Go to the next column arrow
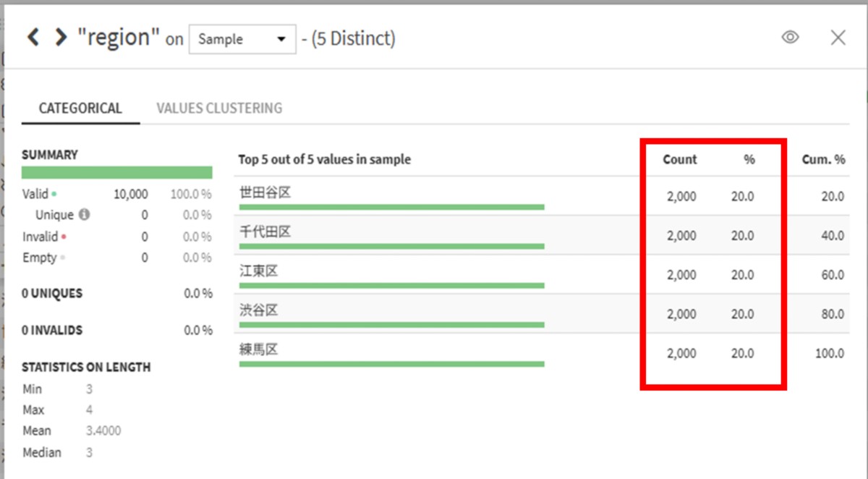868x479 pixels. point(61,38)
